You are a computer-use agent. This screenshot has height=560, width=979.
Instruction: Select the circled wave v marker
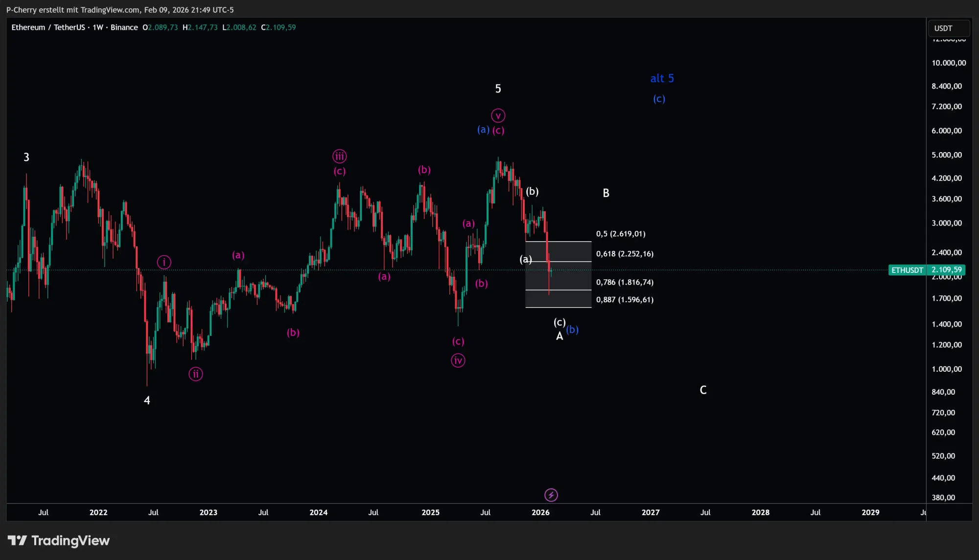pyautogui.click(x=498, y=115)
